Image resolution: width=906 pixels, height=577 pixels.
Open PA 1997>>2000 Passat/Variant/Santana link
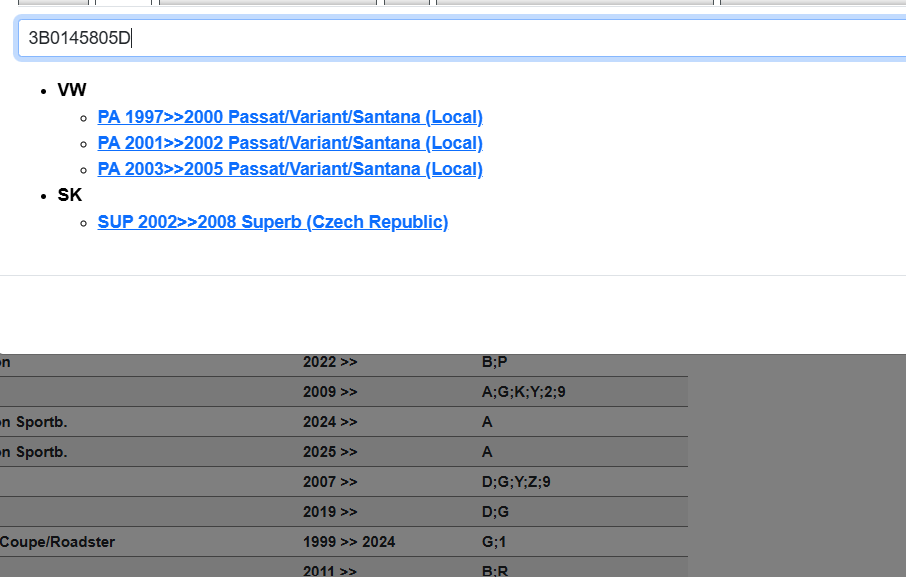pyautogui.click(x=290, y=117)
